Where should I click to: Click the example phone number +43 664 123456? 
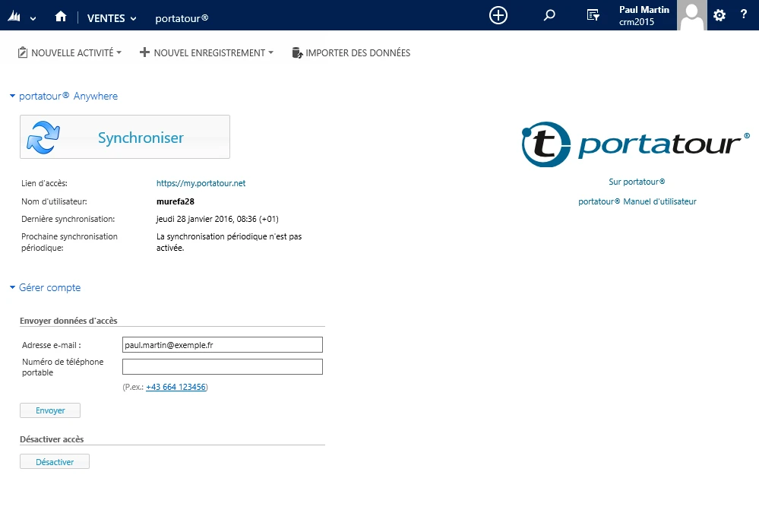coord(176,387)
